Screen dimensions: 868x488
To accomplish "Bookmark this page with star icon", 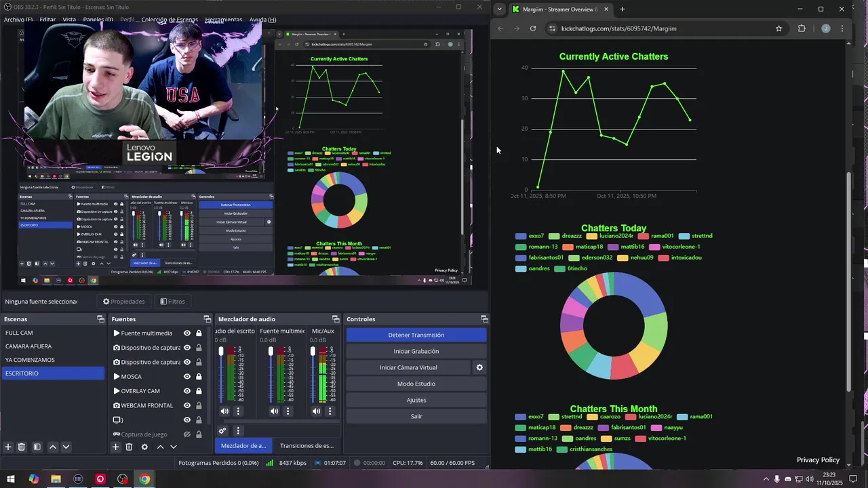I will pos(779,28).
